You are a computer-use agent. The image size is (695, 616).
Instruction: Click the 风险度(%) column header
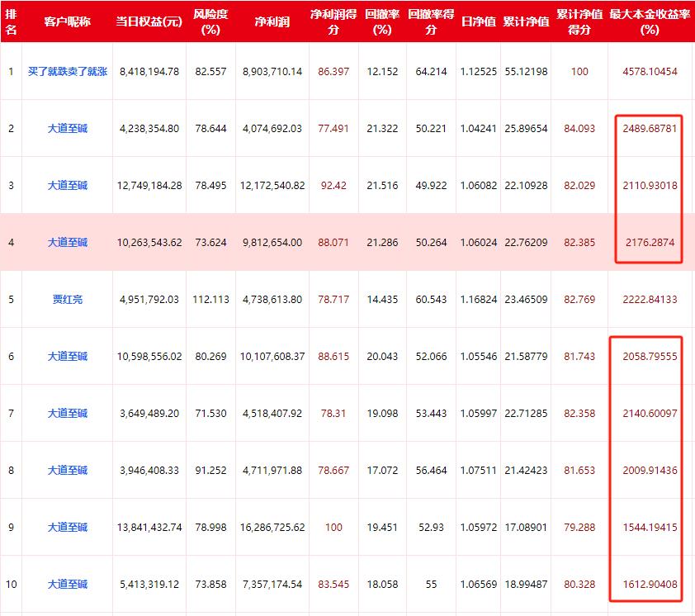pyautogui.click(x=210, y=21)
